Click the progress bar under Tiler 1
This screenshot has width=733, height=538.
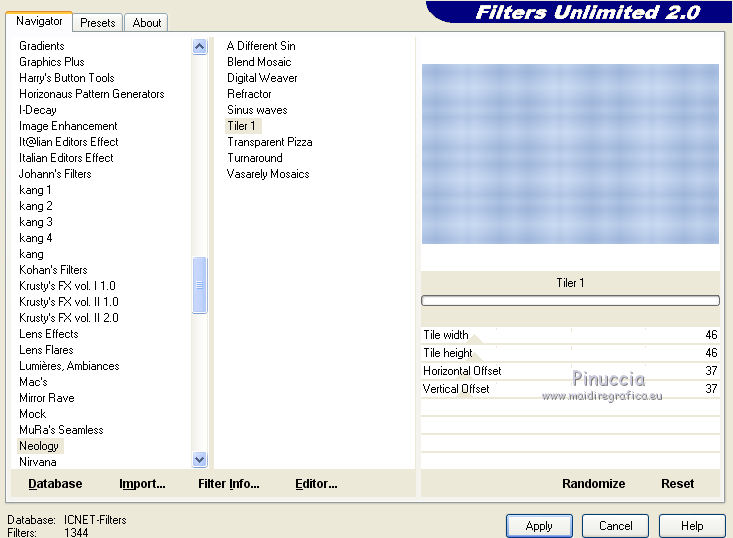[570, 301]
